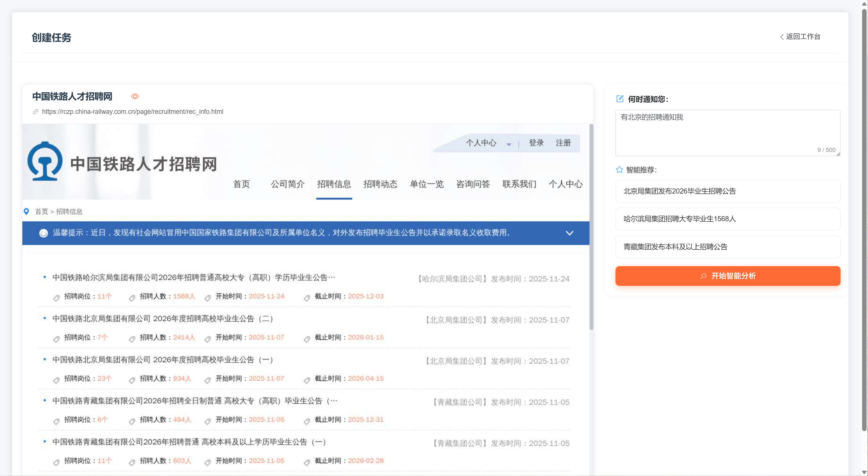Click the back chevron 返回工作台

point(782,37)
